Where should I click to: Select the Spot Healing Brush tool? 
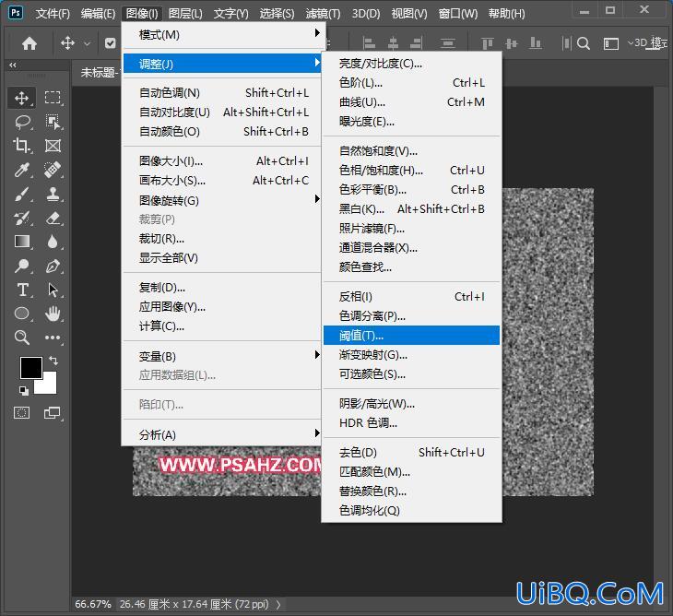click(53, 170)
